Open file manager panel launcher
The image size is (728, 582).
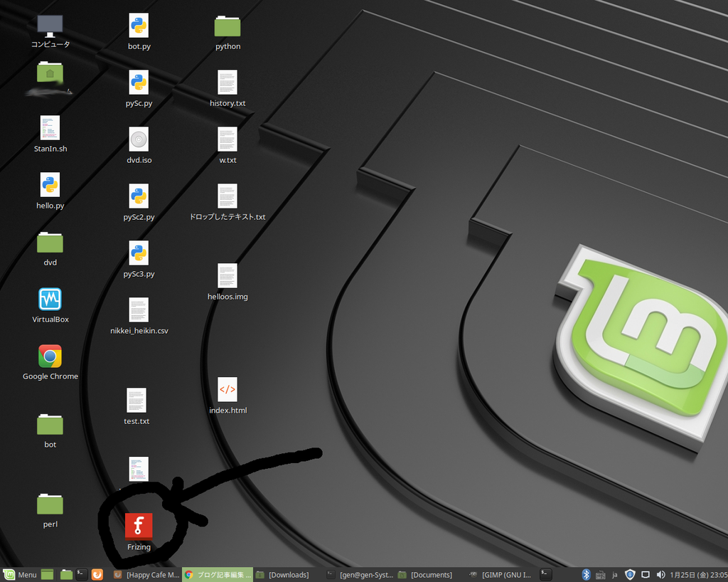pyautogui.click(x=66, y=575)
